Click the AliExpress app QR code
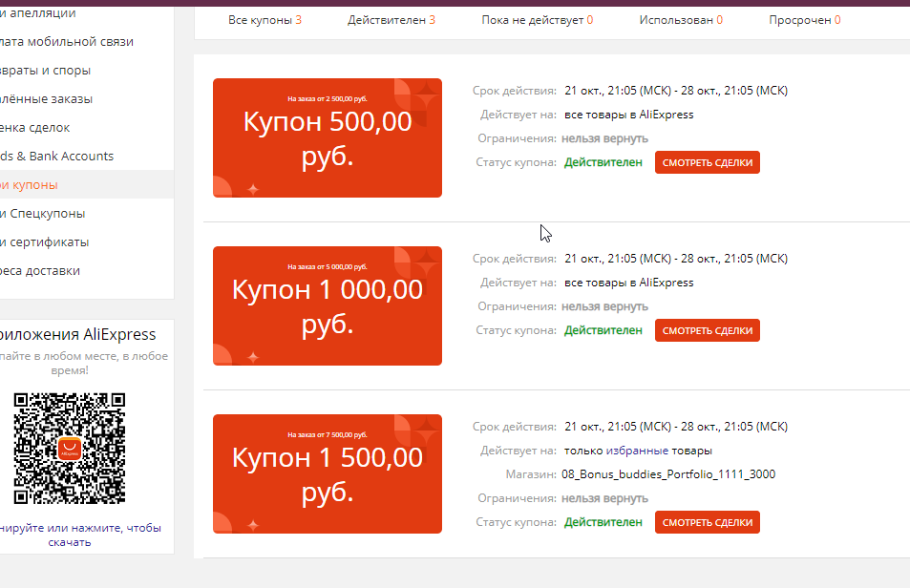This screenshot has width=910, height=588. pyautogui.click(x=70, y=449)
